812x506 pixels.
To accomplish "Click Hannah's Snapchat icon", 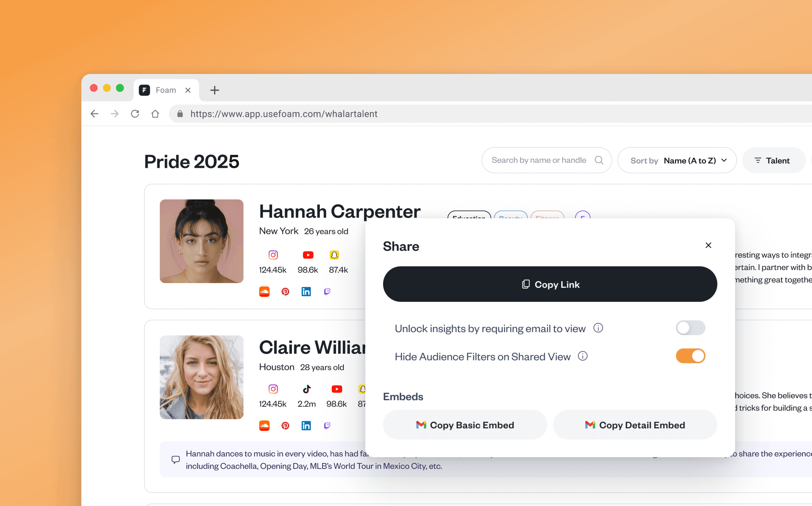I will [334, 255].
